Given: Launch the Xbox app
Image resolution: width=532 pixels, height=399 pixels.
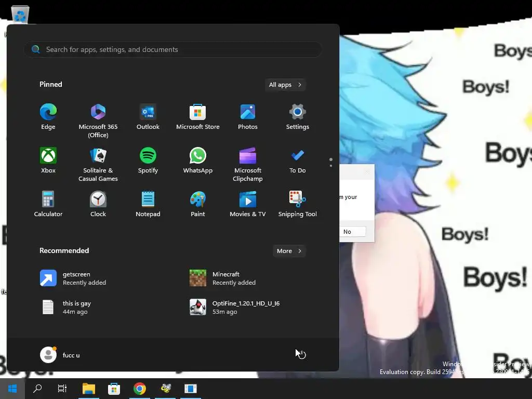Looking at the screenshot, I should point(48,161).
